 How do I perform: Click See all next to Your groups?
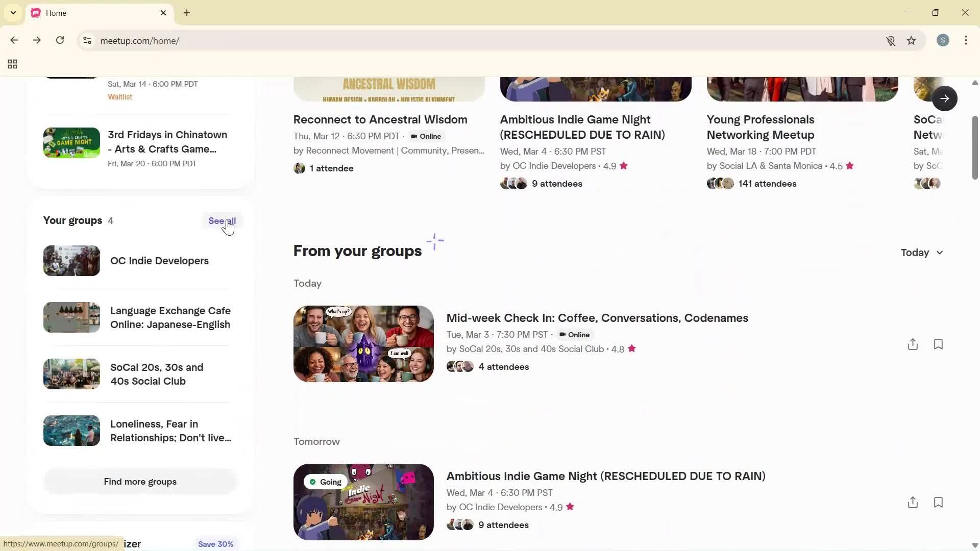coord(222,220)
